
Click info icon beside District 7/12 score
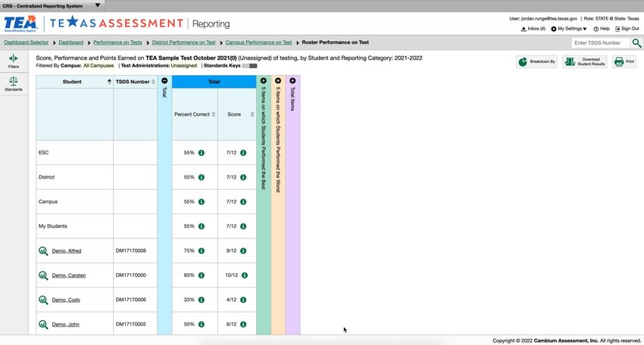(x=243, y=177)
